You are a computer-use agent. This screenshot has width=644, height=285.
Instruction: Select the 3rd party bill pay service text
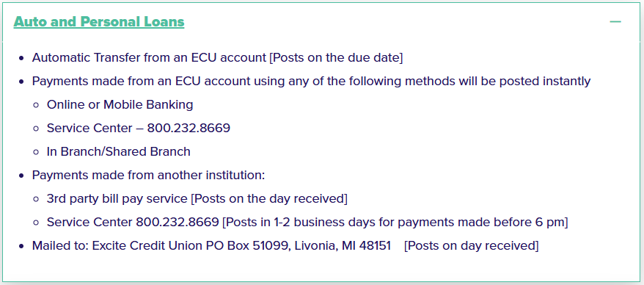click(x=117, y=198)
